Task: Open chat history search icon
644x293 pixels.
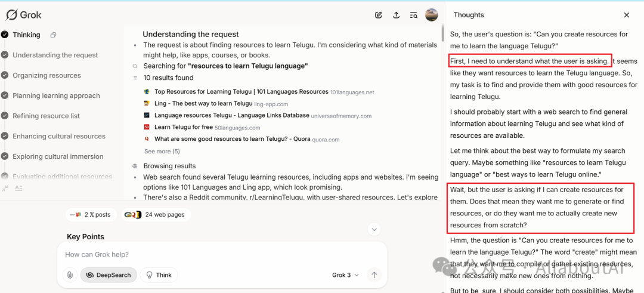Action: tap(414, 16)
